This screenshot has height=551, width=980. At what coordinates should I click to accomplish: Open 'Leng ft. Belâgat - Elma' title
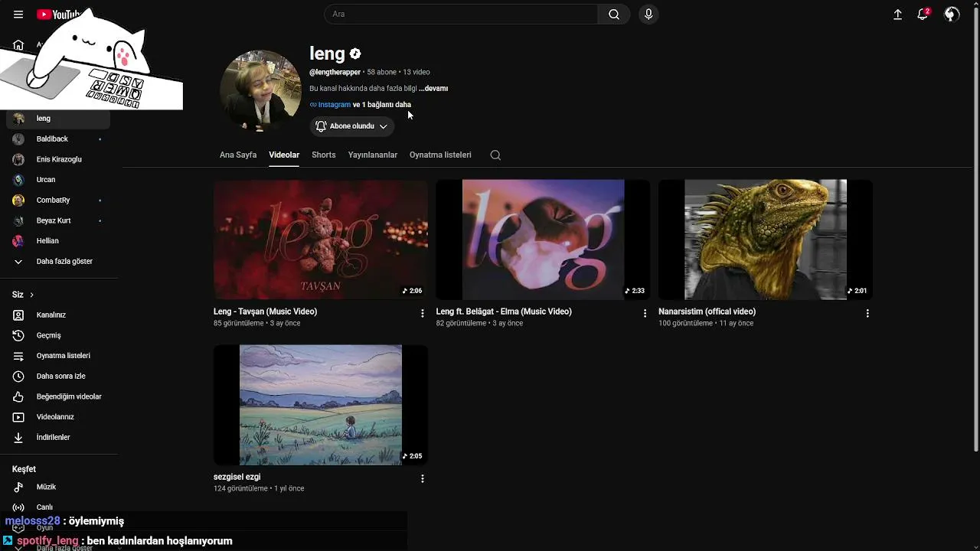point(504,311)
